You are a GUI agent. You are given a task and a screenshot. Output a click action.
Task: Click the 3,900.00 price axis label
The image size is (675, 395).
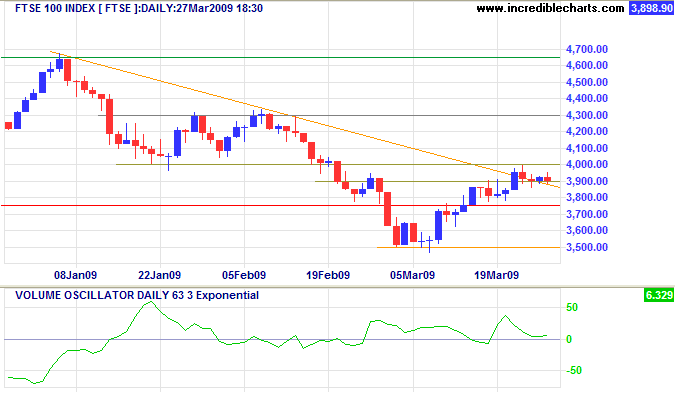(x=587, y=182)
